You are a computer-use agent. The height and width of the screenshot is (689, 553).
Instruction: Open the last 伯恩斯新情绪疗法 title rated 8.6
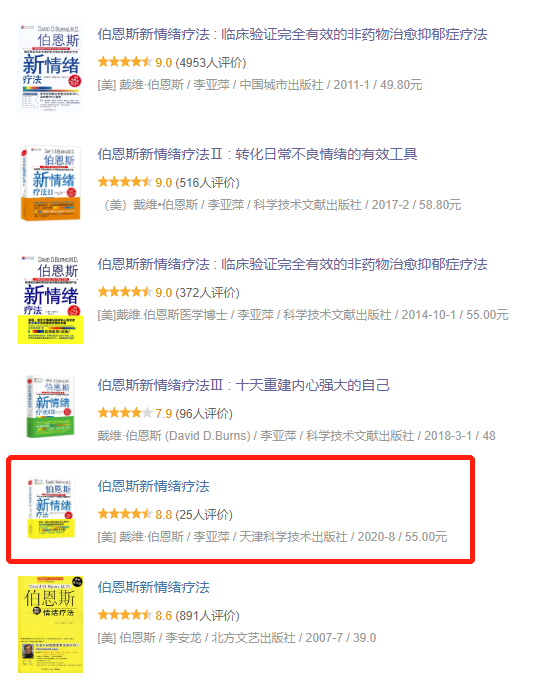pos(153,587)
